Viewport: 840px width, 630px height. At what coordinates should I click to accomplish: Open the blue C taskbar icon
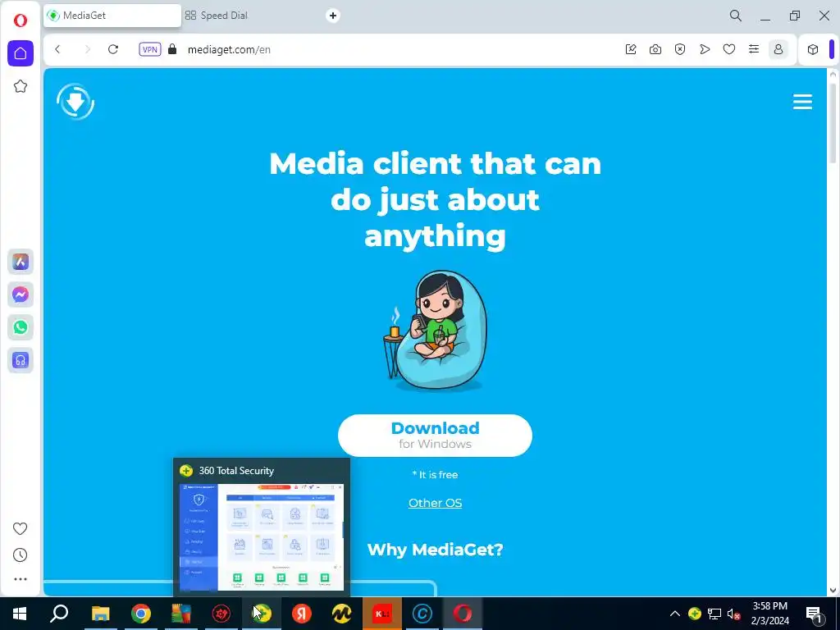[422, 614]
